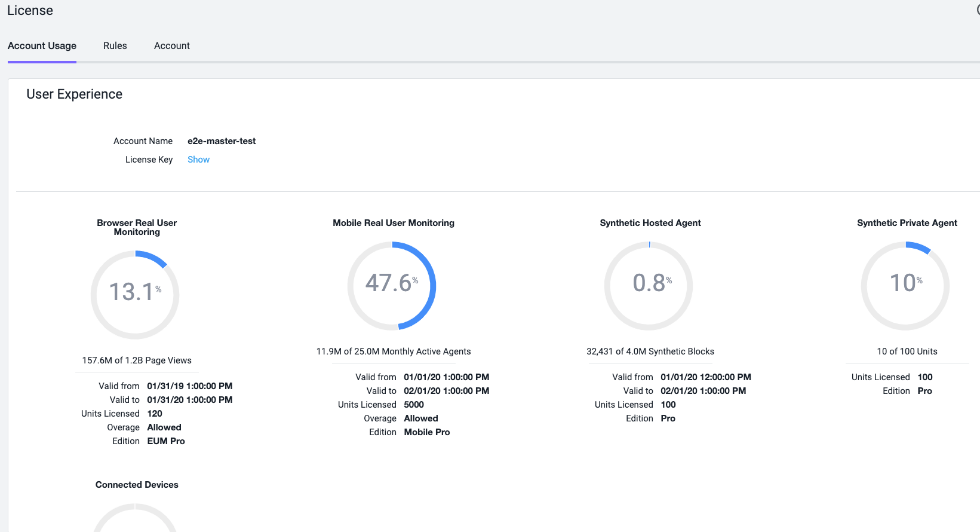Viewport: 980px width, 532px height.
Task: Select the Browser Real User Monitoring title
Action: pyautogui.click(x=137, y=227)
